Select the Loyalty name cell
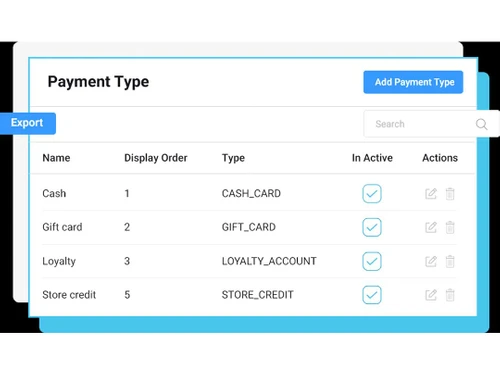Screen dimensions: 500x375 coord(59,261)
